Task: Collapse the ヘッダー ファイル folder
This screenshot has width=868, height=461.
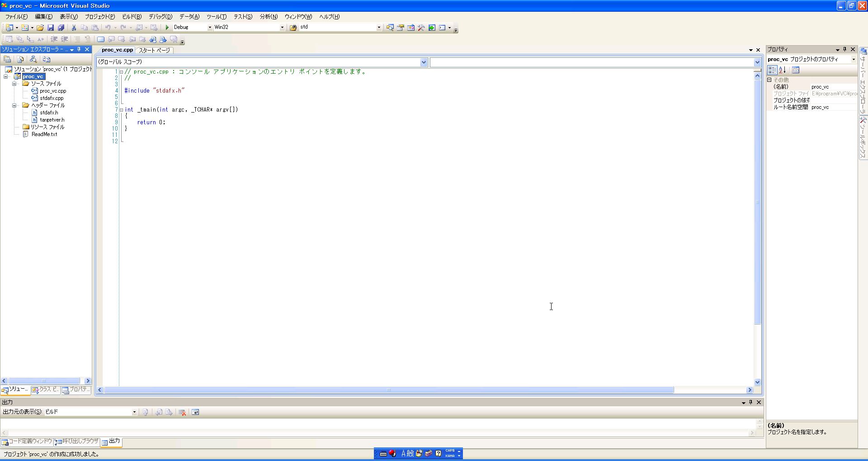Action: coord(14,105)
